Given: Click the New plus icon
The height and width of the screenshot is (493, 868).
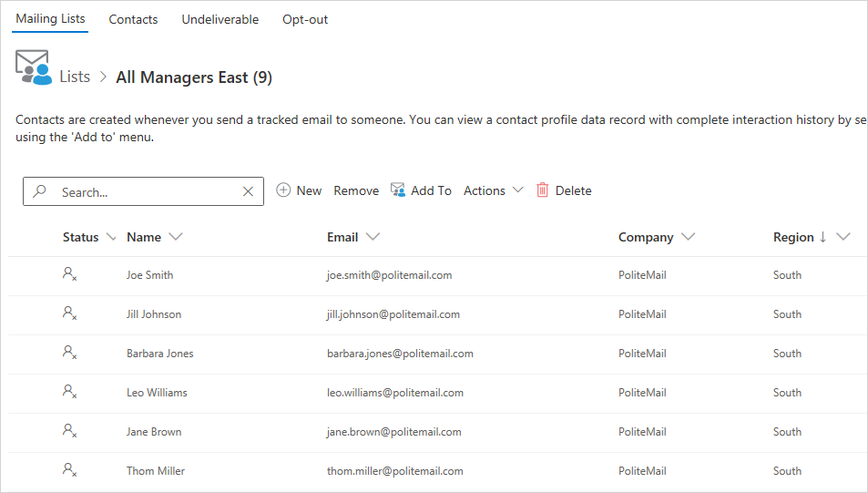Looking at the screenshot, I should (x=283, y=190).
